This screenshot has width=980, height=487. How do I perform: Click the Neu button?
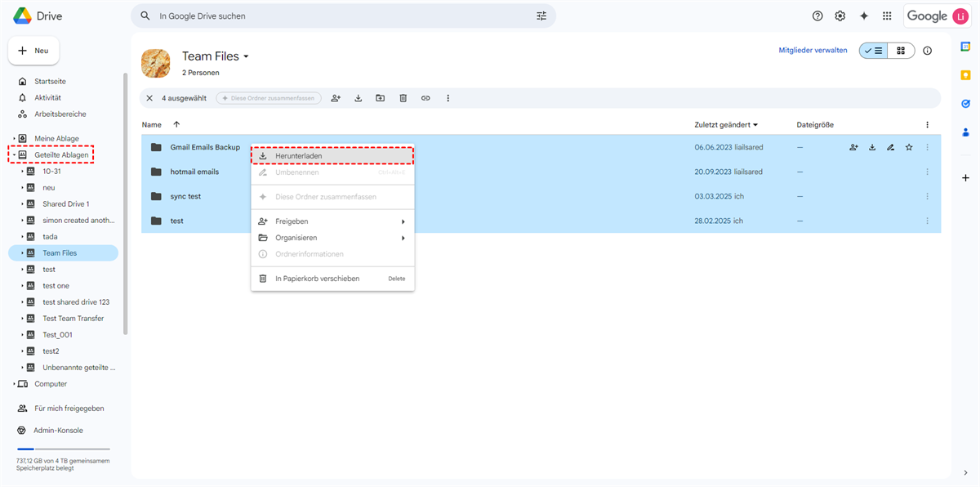[x=33, y=51]
